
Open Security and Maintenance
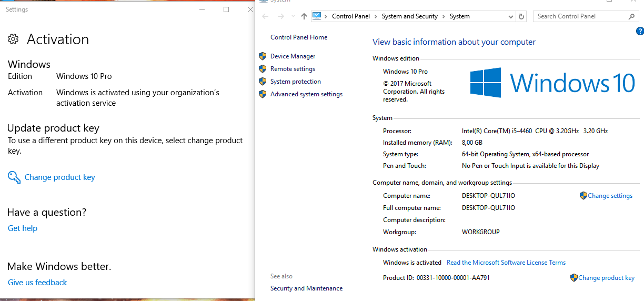coord(306,288)
